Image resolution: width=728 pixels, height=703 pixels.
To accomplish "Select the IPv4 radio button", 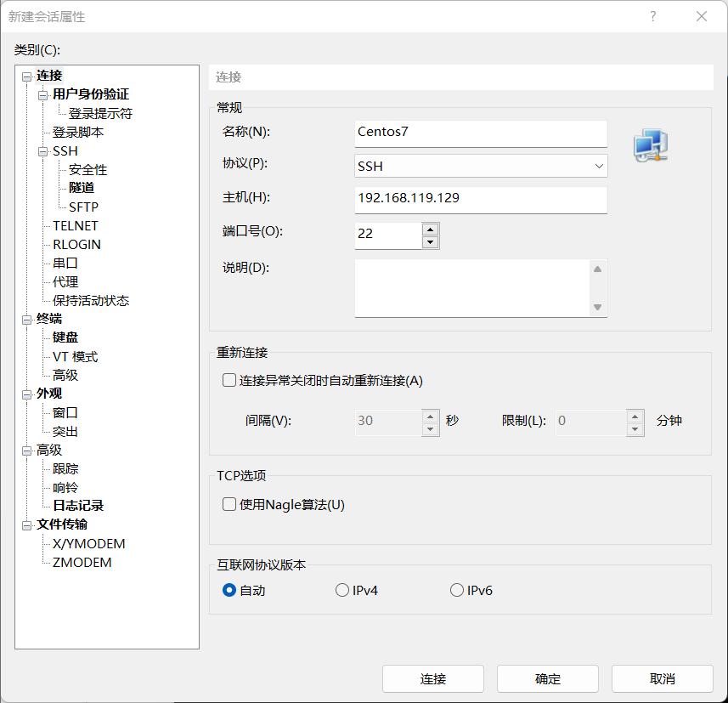I will [x=342, y=590].
